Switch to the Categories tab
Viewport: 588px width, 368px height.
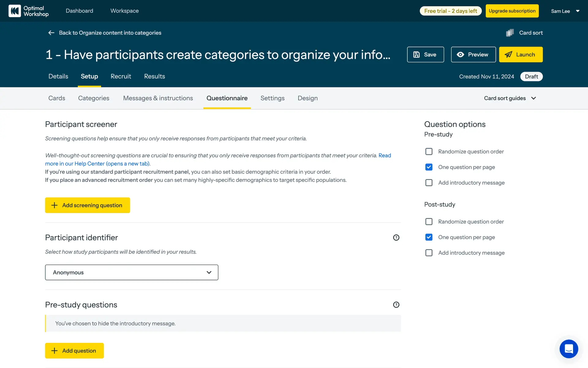94,98
